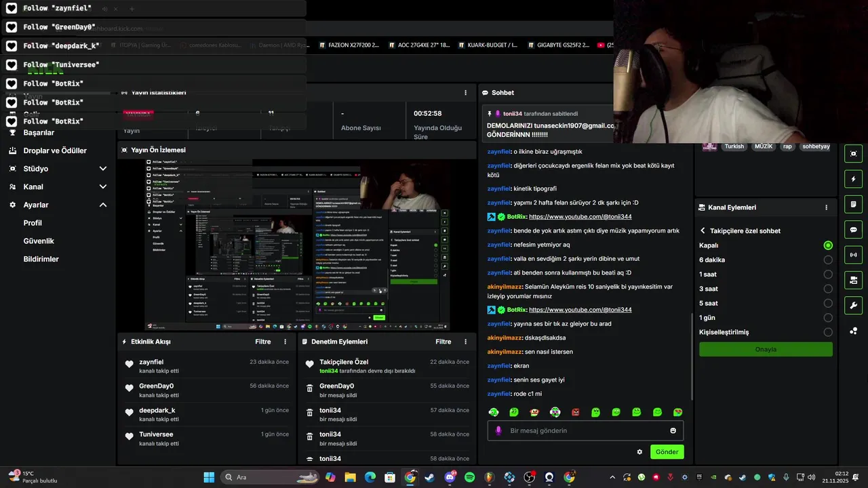Click 'deepdark_k' in Etkinlik Akışı list
This screenshot has height=488, width=868.
click(157, 410)
